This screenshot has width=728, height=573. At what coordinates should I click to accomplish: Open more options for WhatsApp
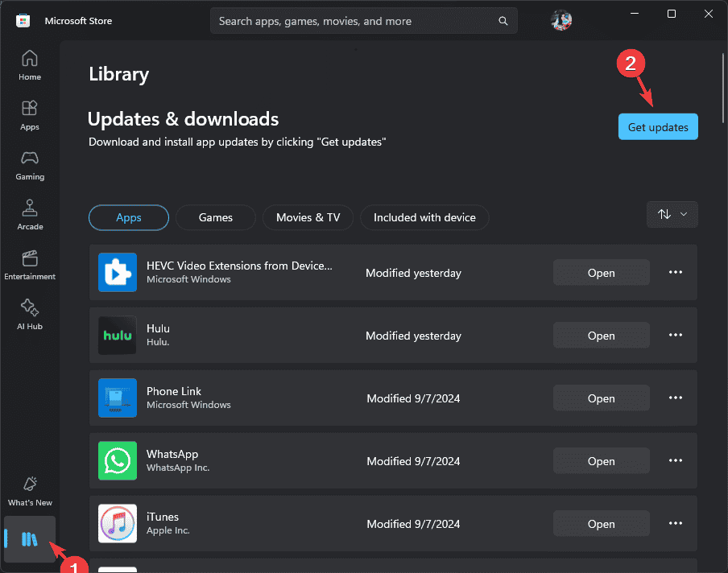pyautogui.click(x=676, y=460)
